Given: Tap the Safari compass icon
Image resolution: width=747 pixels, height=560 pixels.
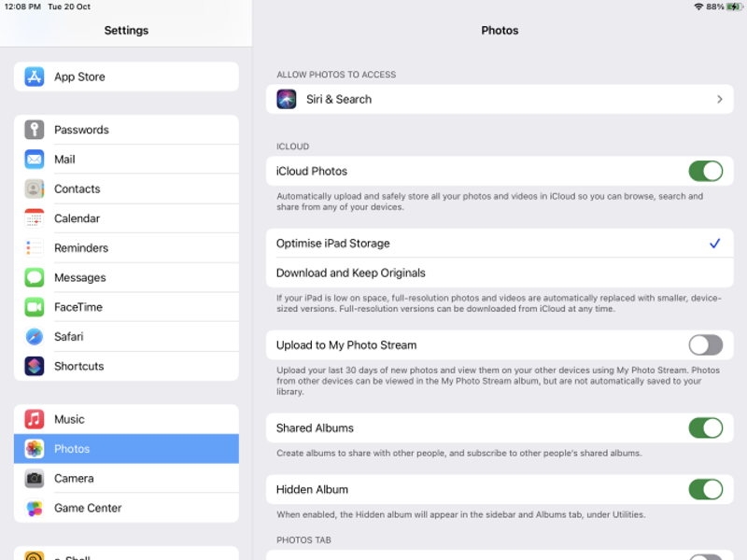Looking at the screenshot, I should pos(35,337).
